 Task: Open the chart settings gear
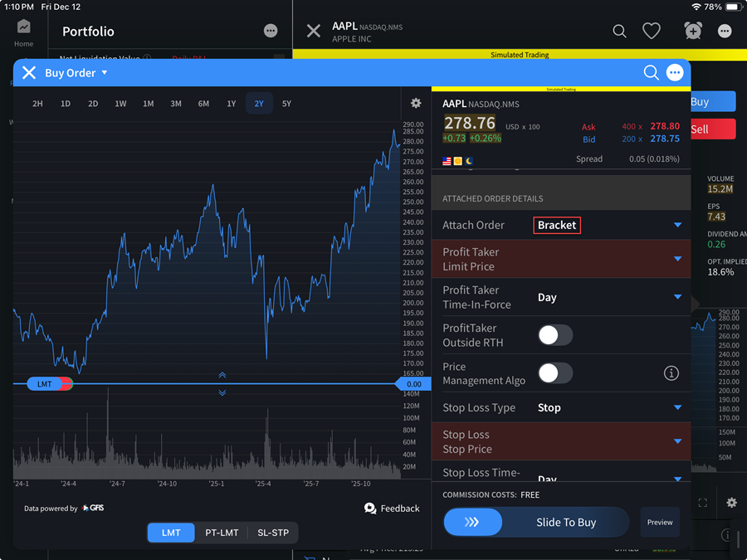click(x=416, y=104)
